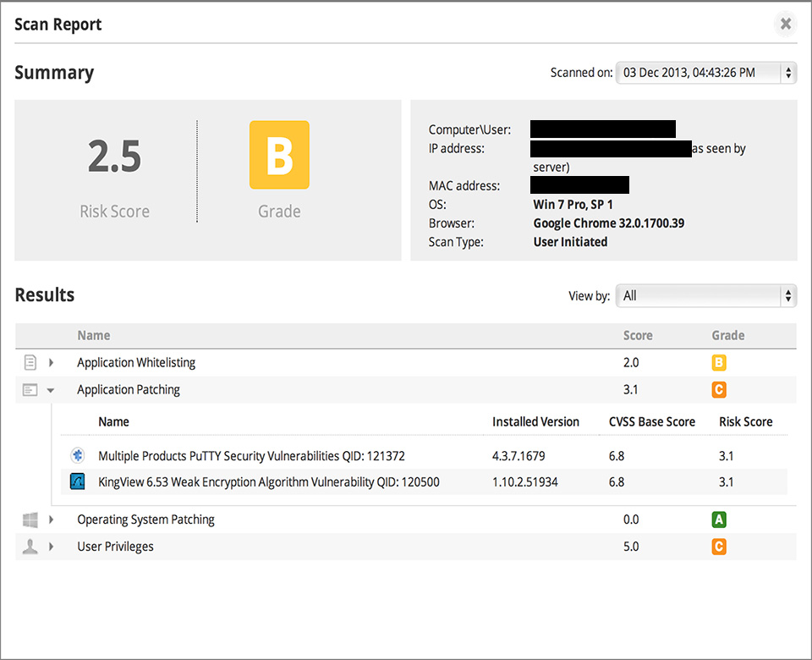Click the Application Patching list icon
This screenshot has height=660, width=812.
pyautogui.click(x=30, y=389)
